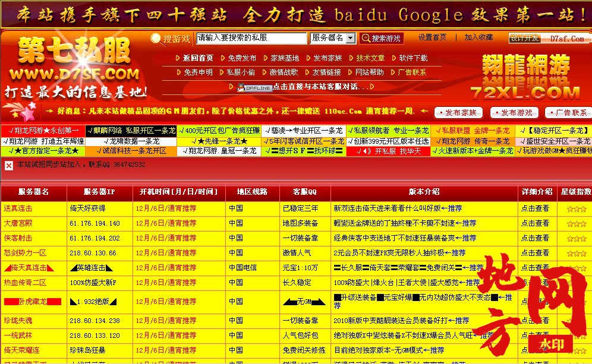Open the ★官方指定一条龙★ ad link
Screen dimensions: 592x364
coord(43,151)
